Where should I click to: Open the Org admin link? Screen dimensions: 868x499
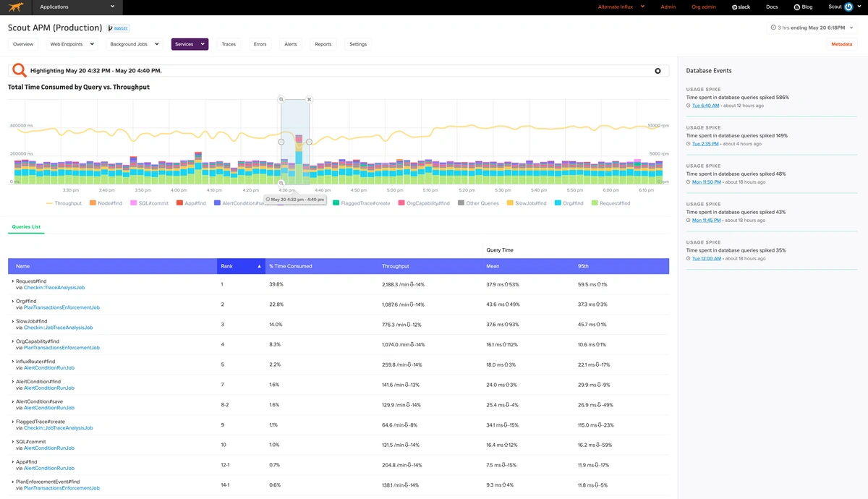click(704, 7)
